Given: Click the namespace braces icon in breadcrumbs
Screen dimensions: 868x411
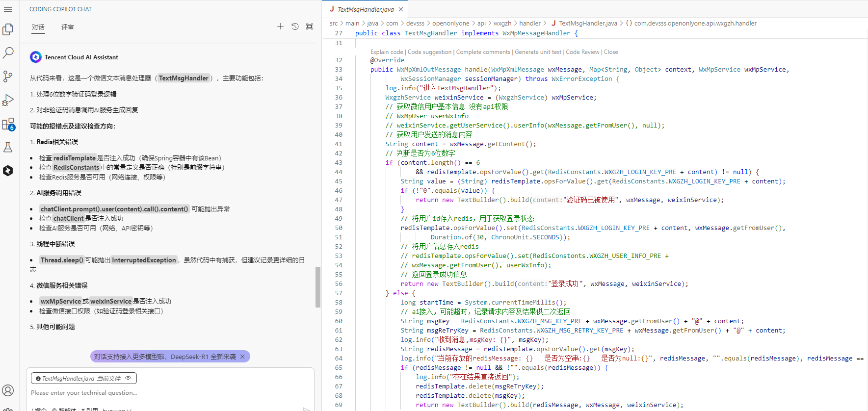Looking at the screenshot, I should (x=629, y=23).
